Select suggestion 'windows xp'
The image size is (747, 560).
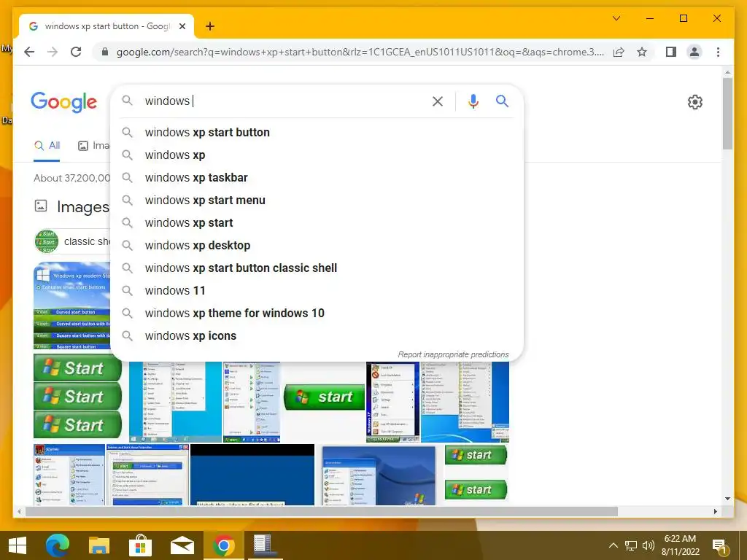click(x=317, y=155)
